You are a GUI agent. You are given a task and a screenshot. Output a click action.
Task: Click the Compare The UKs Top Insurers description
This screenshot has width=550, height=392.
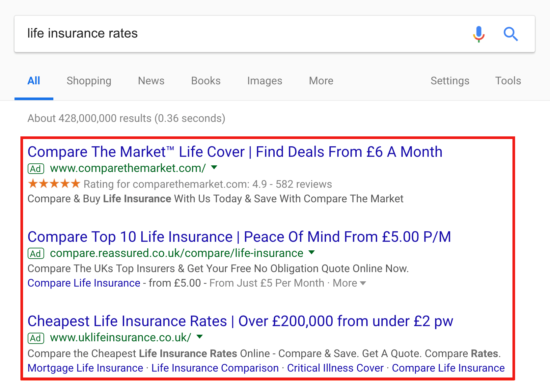click(218, 269)
